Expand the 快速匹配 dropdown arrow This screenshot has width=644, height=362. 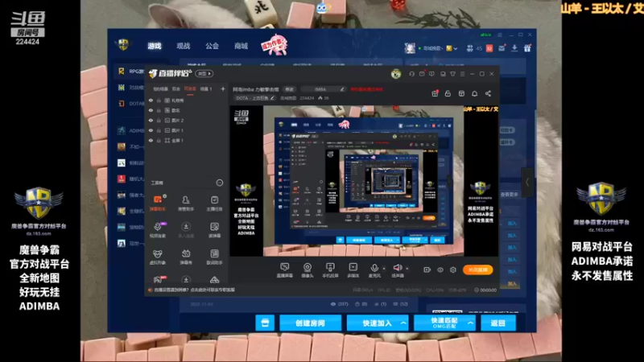(x=470, y=323)
